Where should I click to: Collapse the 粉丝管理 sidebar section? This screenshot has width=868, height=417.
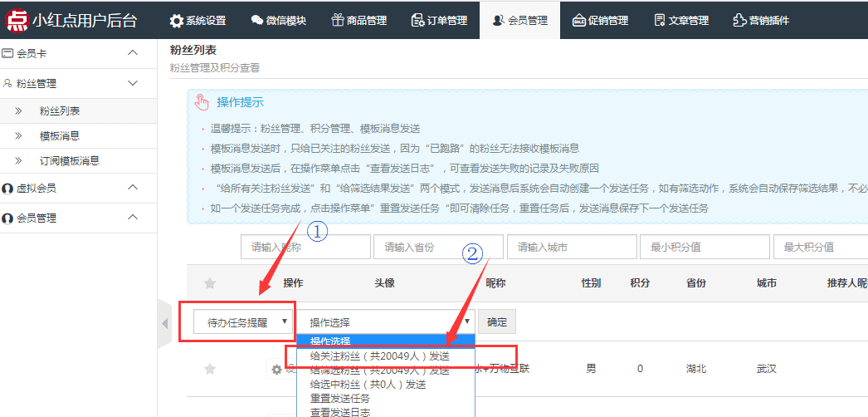[132, 84]
